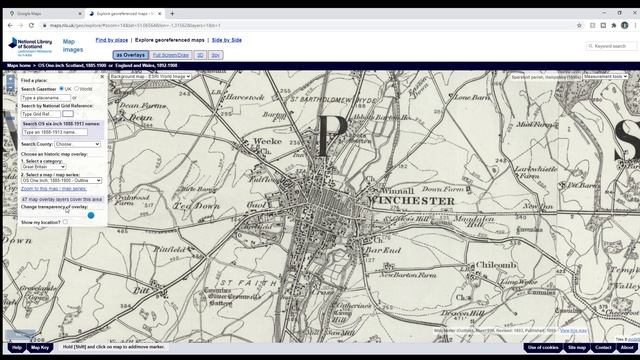
Task: Open the Site map button
Action: point(577,347)
